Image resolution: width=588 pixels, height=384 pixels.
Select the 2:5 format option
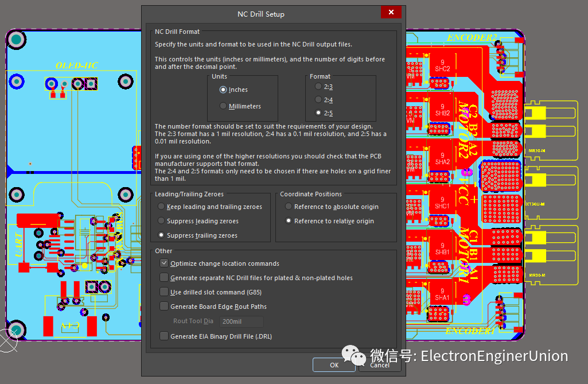(318, 113)
